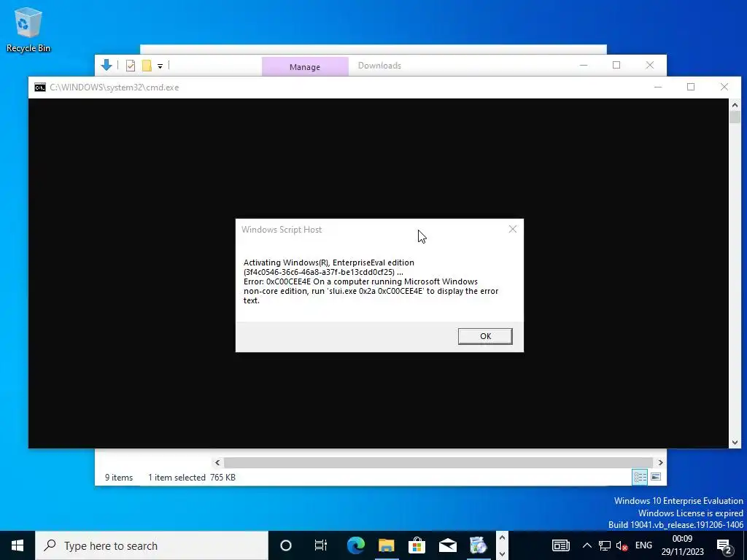The height and width of the screenshot is (560, 747).
Task: Open File Explorer from taskbar
Action: tap(387, 545)
